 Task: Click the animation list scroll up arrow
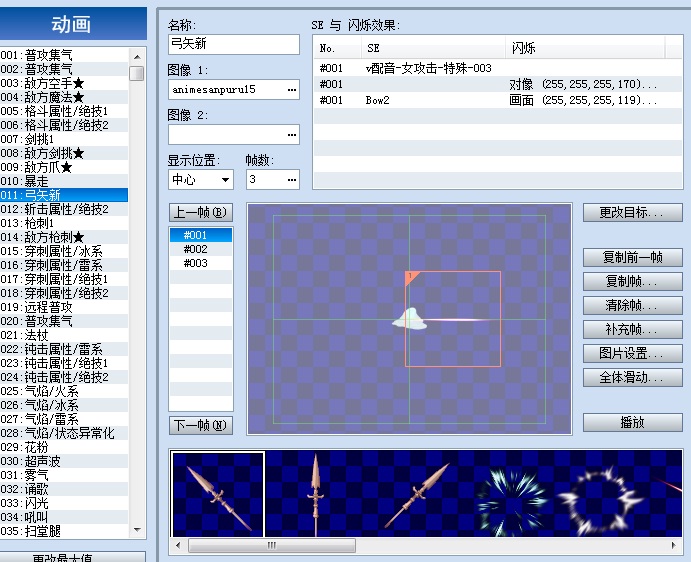(x=137, y=57)
